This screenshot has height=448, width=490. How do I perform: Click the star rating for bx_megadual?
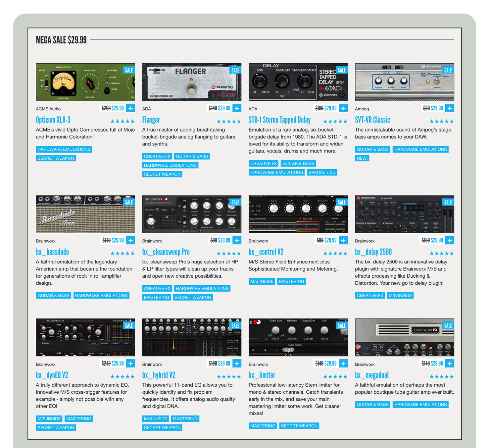[442, 377]
